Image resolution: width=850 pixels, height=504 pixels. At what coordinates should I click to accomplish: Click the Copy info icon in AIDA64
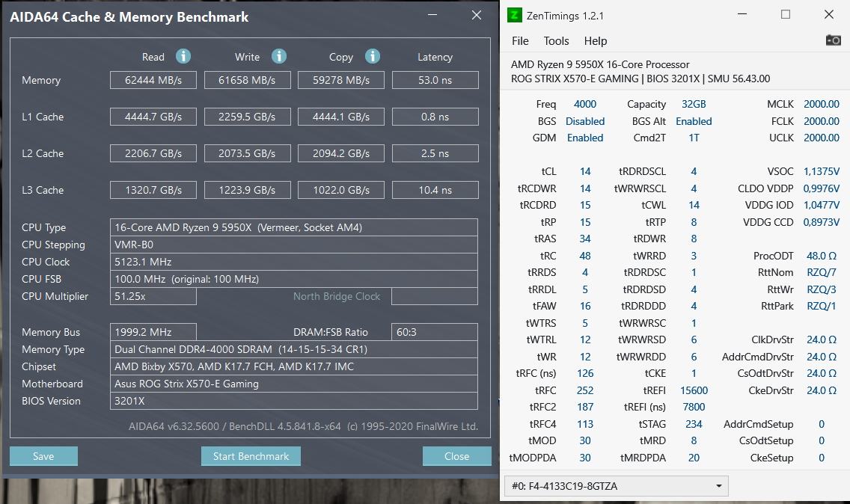(373, 56)
